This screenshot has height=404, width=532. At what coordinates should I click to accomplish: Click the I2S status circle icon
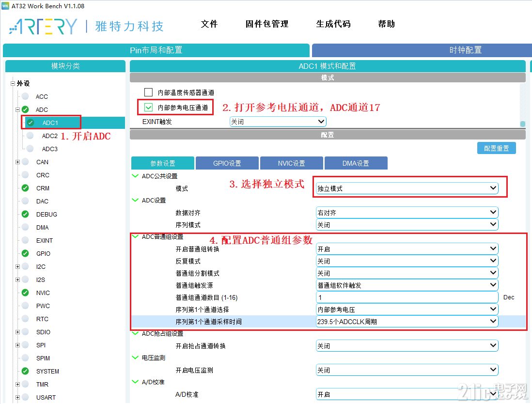click(25, 280)
